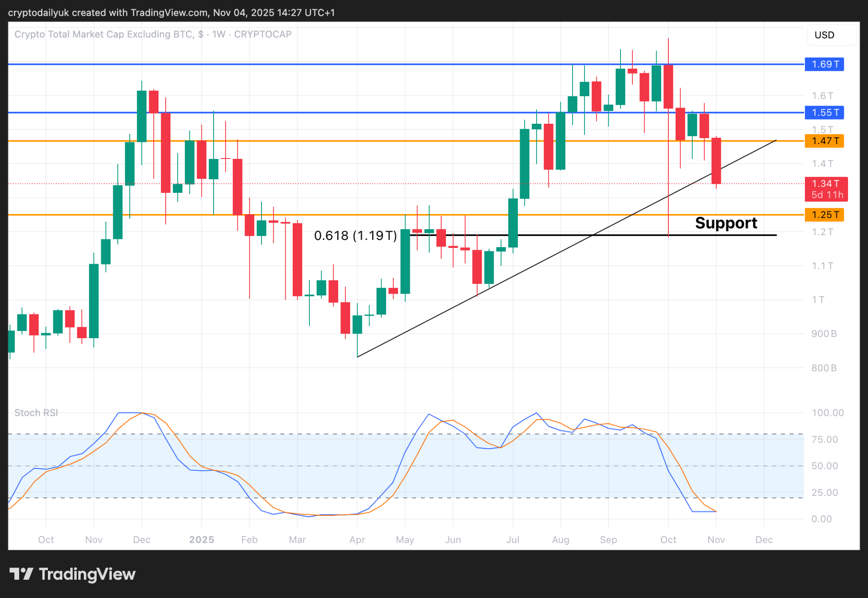Click the 100.00 level on Stoch RSI scale

[827, 413]
